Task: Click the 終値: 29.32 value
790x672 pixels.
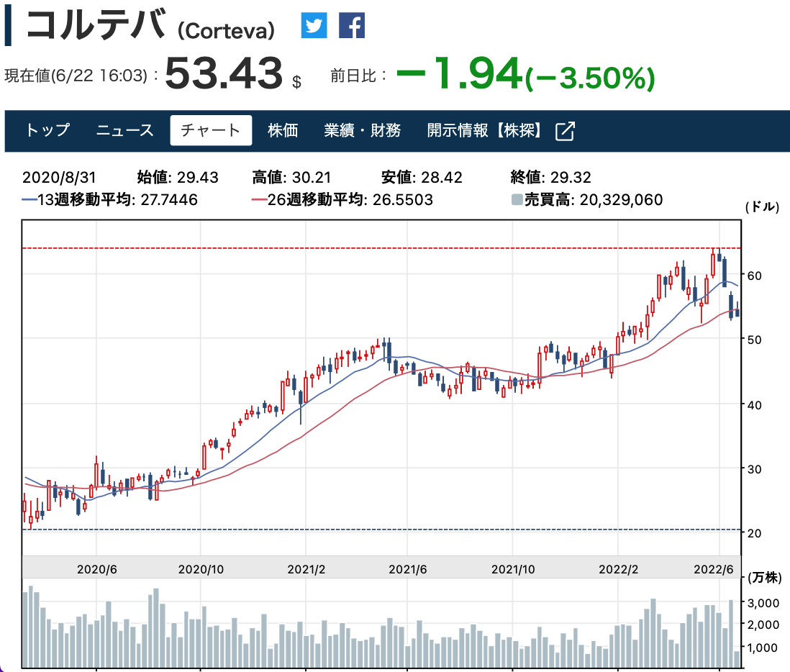Action: tap(550, 177)
